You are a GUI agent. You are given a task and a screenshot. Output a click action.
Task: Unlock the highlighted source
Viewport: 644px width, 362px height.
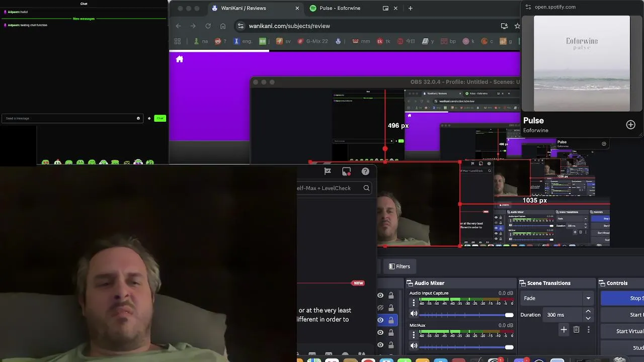point(391,320)
